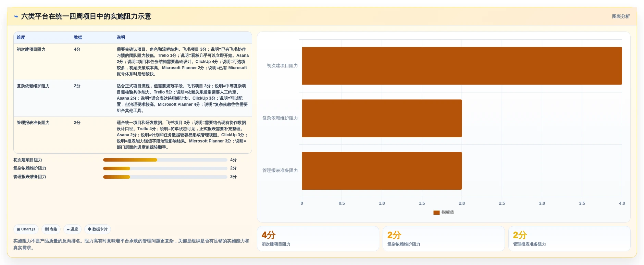Click the 初次建项目阻力 chart axis label
644x265 pixels.
pos(282,66)
